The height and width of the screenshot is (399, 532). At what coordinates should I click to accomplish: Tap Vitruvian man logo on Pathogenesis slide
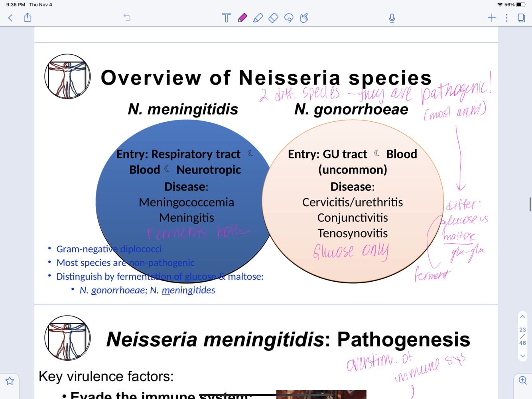[x=67, y=338]
